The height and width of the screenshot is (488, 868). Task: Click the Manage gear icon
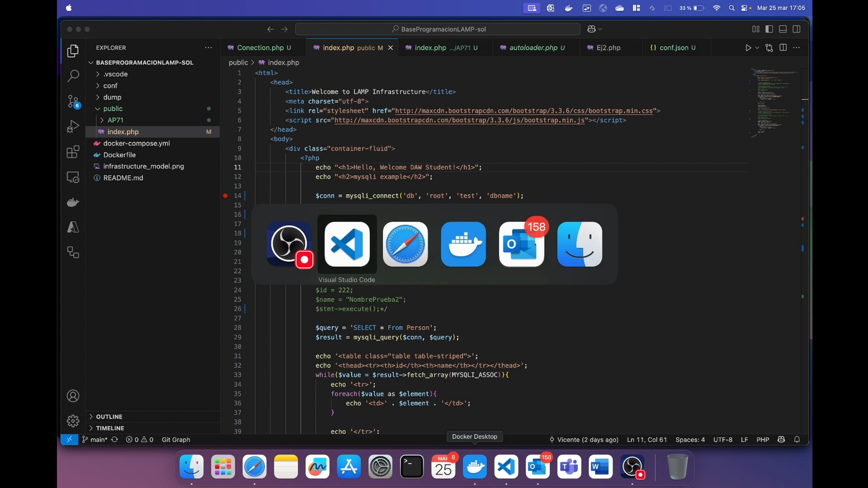click(x=73, y=421)
